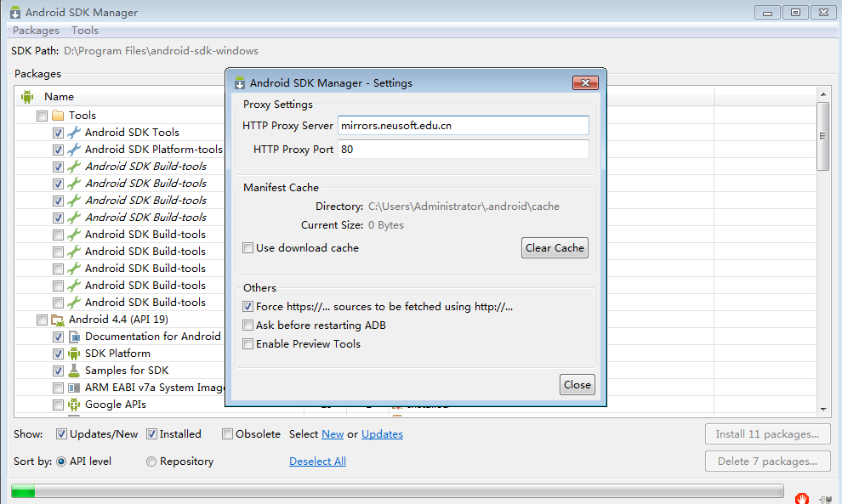Uncheck Documentation for Android checkbox
Screen dimensions: 842x504
(58, 337)
